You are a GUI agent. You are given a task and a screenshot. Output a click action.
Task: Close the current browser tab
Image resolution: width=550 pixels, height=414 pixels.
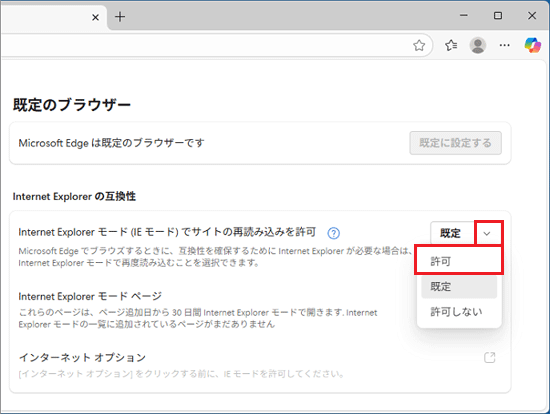[95, 17]
